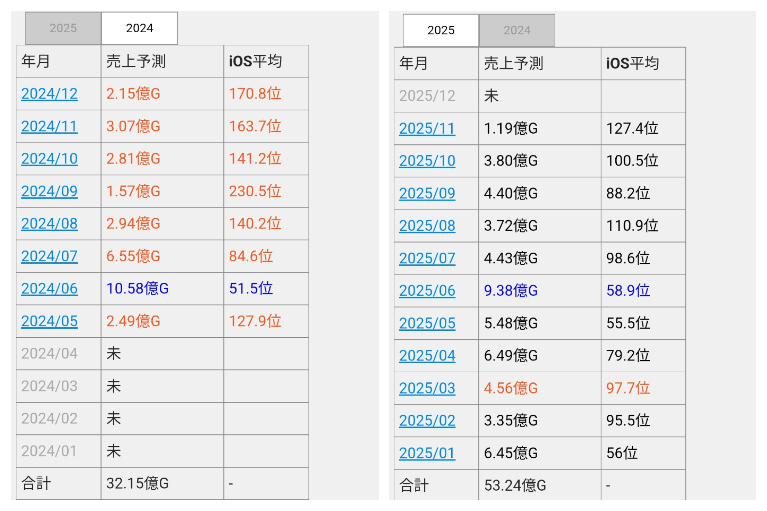Image resolution: width=767 pixels, height=511 pixels.
Task: Select the 2024 tab in left table
Action: coord(139,28)
